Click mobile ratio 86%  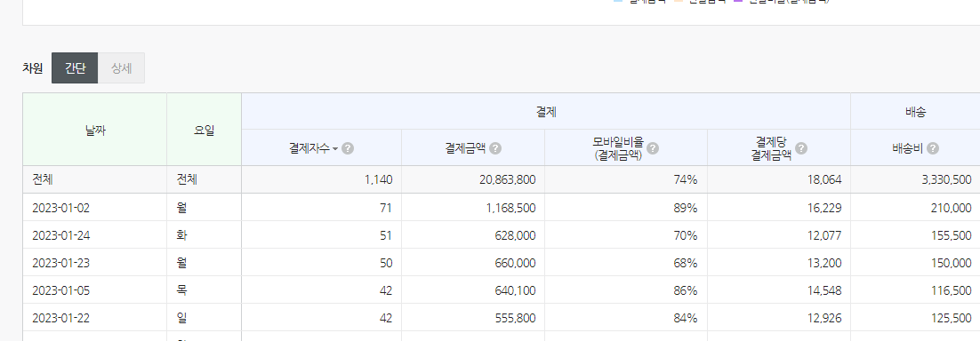click(686, 290)
